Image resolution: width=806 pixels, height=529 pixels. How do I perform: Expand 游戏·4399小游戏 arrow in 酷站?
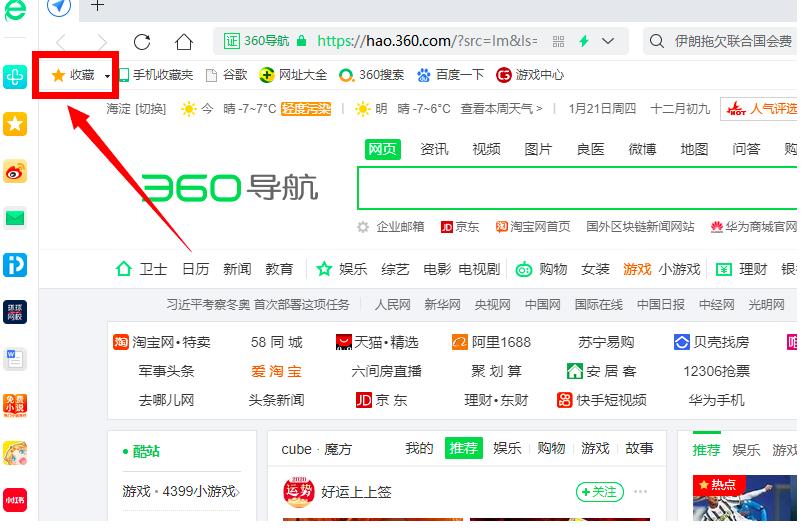(x=237, y=492)
